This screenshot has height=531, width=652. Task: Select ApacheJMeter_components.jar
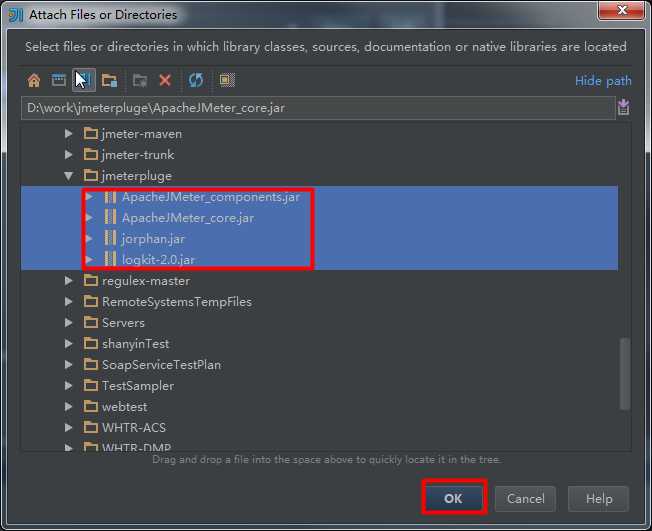(202, 197)
